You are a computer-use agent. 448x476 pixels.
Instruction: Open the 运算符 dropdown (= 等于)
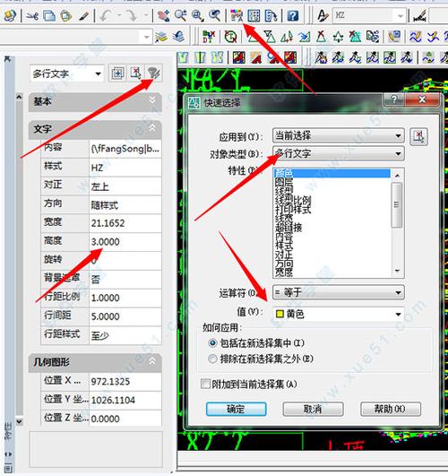click(339, 292)
